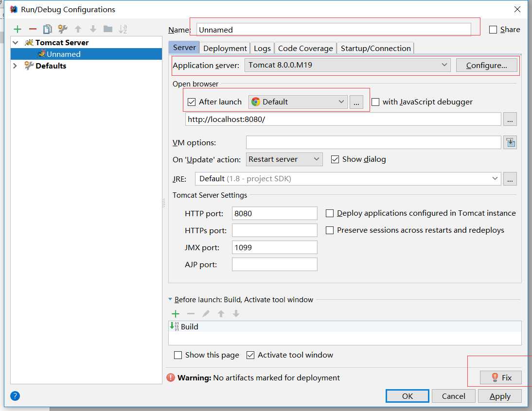The width and height of the screenshot is (532, 411).
Task: Click IntelliJ icon in dialog title bar
Action: [14, 9]
